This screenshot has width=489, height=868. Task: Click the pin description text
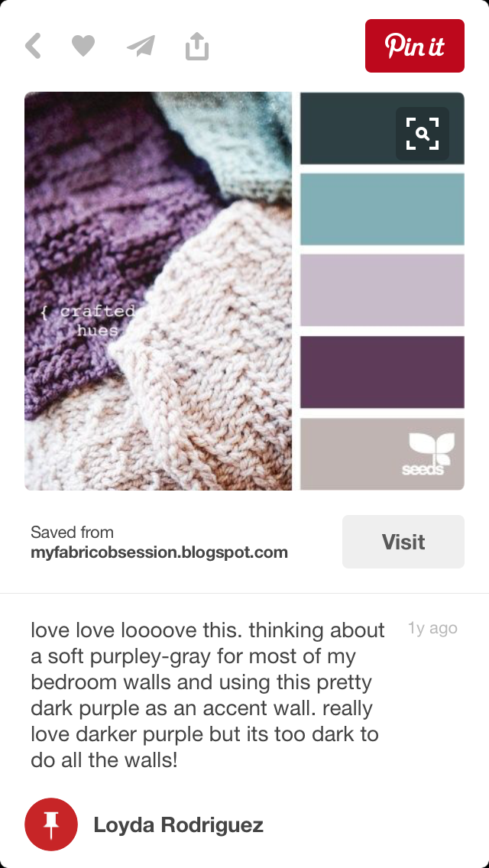208,695
